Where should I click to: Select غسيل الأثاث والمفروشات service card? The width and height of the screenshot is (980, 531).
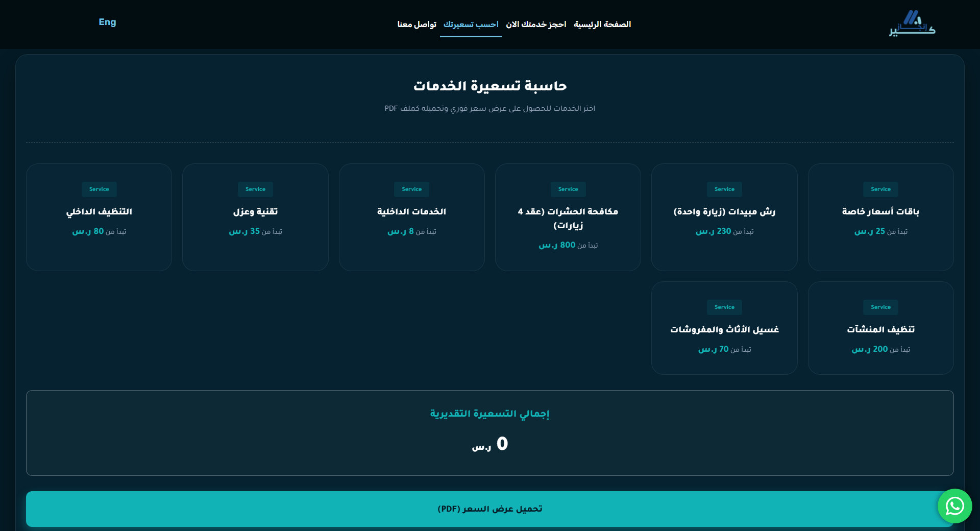(724, 328)
